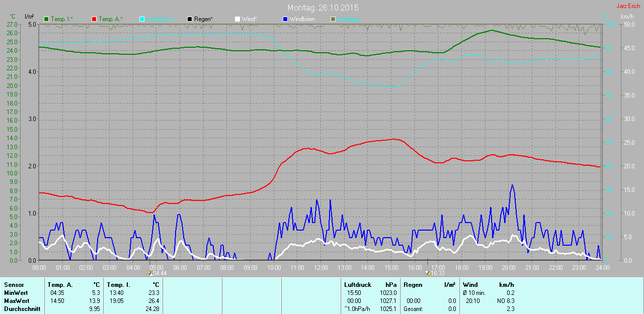Click the time 14:50 in MaxWert row
The image size is (644, 314).
click(x=57, y=300)
